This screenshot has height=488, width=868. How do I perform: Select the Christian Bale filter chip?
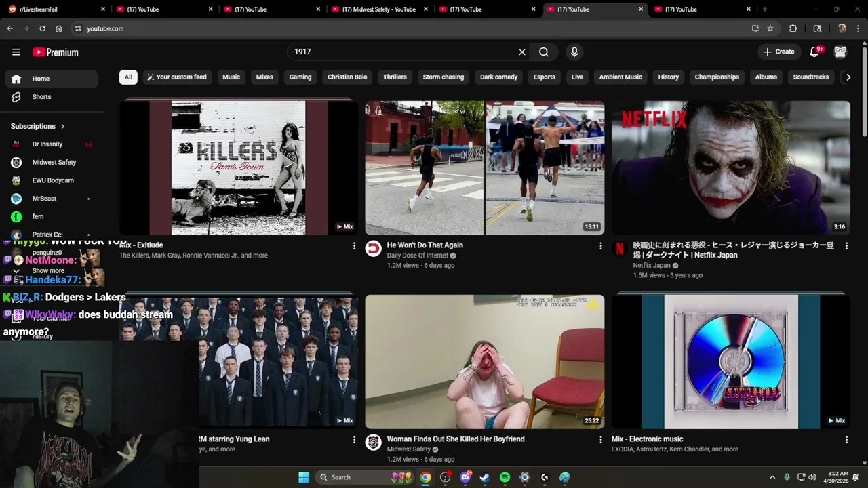pyautogui.click(x=347, y=77)
